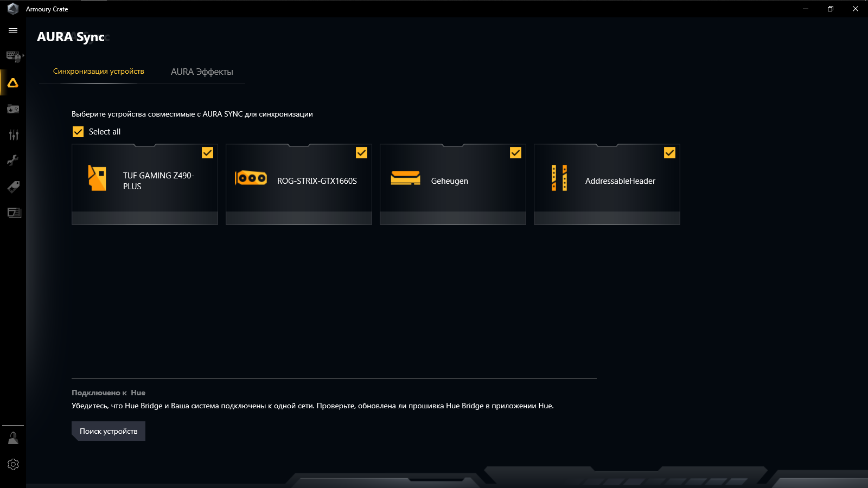Image resolution: width=868 pixels, height=488 pixels.
Task: Open the Game Library gamepad icon
Action: 13,109
